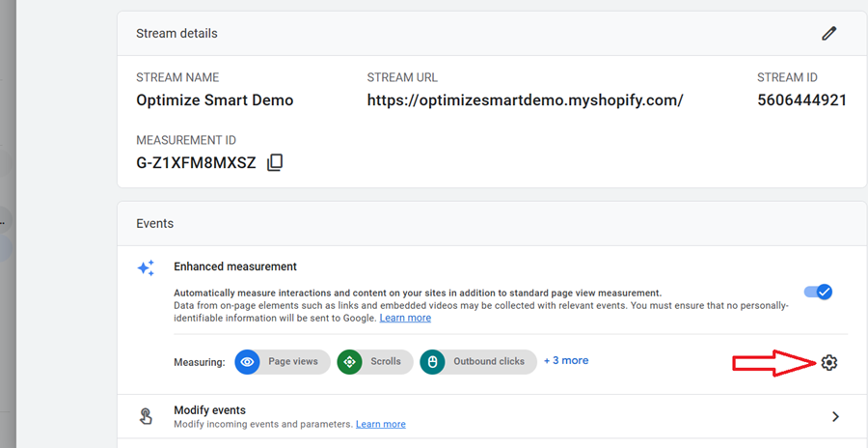Copy the measurement ID with the copy icon
The image size is (868, 448).
click(x=275, y=162)
